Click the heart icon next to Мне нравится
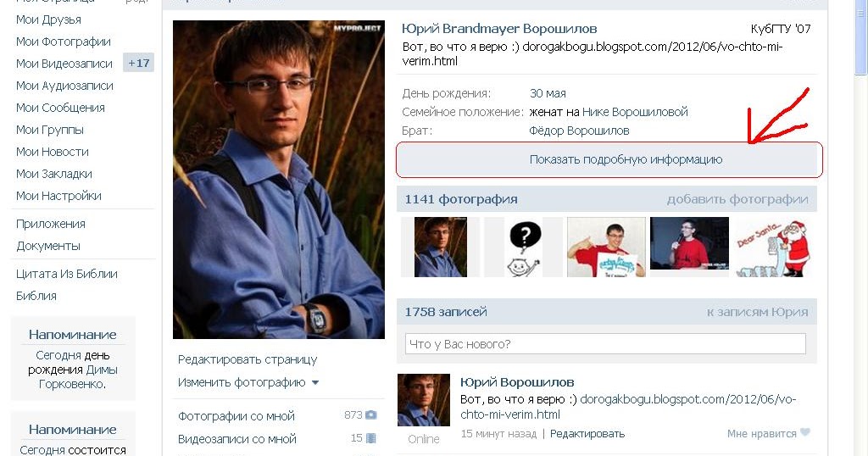 (805, 433)
